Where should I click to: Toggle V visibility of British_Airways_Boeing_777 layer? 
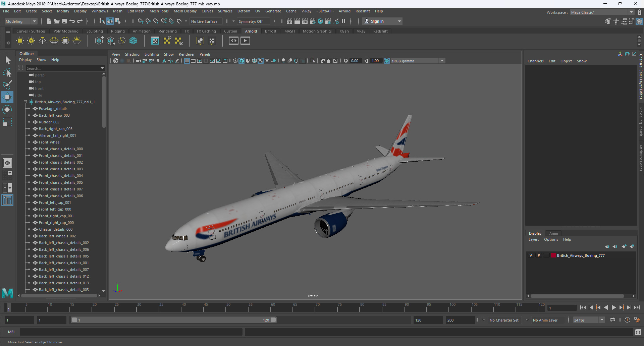pyautogui.click(x=531, y=255)
